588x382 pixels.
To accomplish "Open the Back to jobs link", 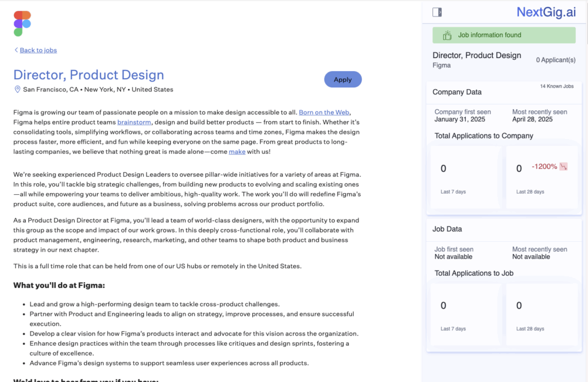I will [38, 51].
